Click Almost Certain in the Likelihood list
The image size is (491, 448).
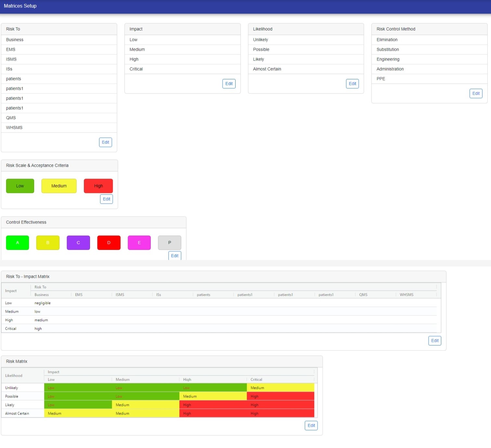click(267, 69)
